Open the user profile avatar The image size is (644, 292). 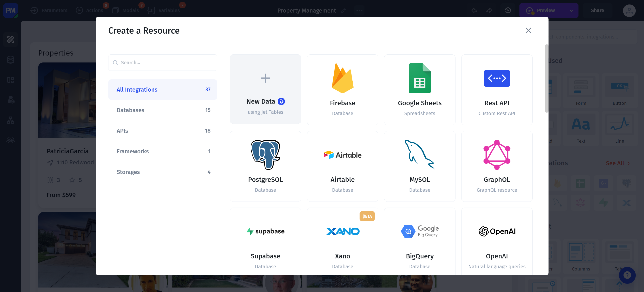629,11
